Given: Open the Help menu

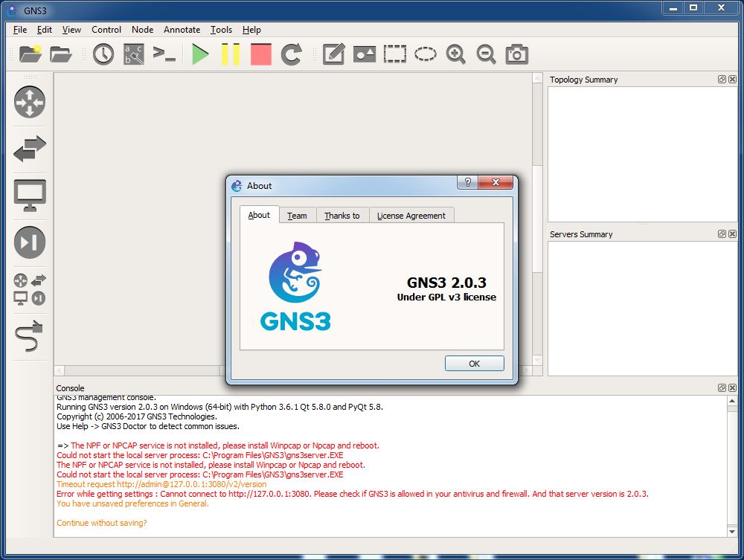Looking at the screenshot, I should 251,30.
